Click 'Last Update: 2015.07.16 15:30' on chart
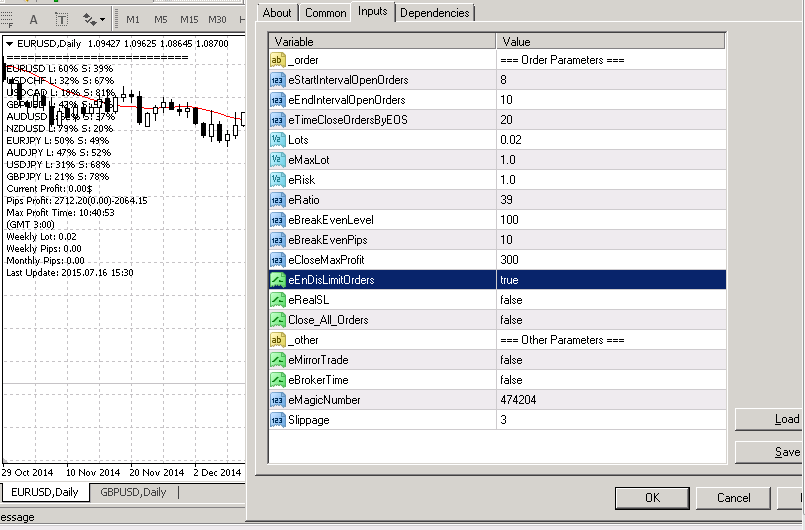Image resolution: width=805 pixels, height=530 pixels. pos(70,273)
